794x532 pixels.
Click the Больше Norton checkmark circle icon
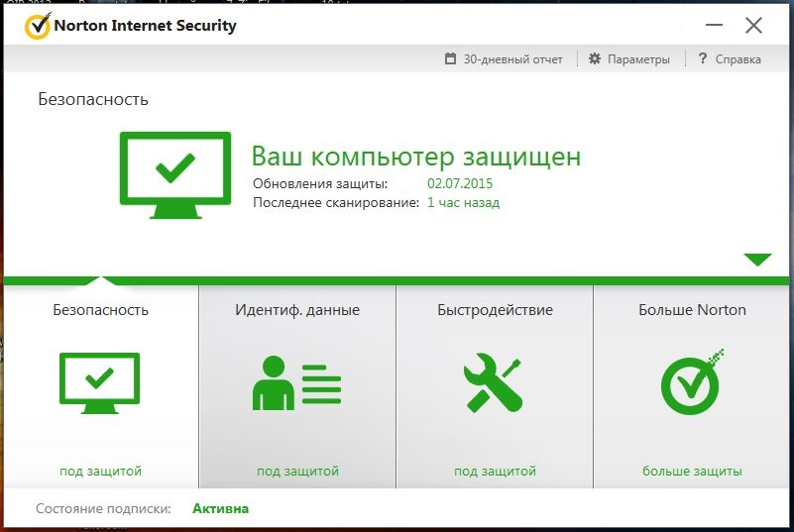tap(692, 382)
